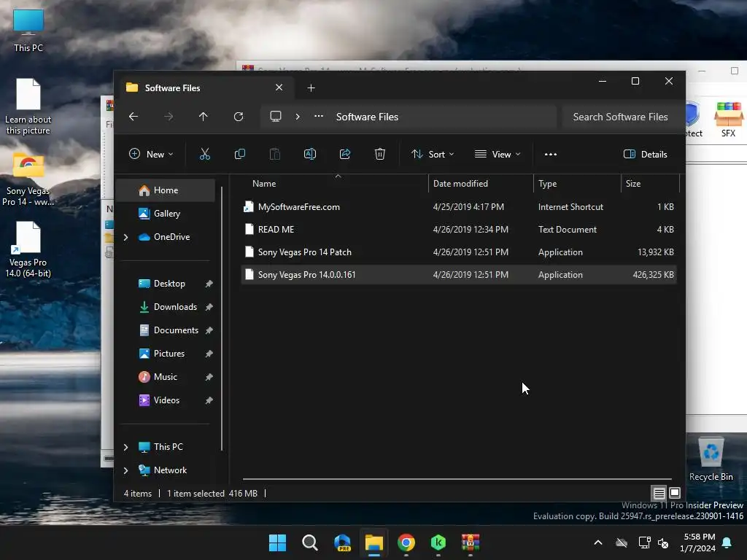Screen dimensions: 747x560
Task: Go forward with the right arrow
Action: [169, 117]
